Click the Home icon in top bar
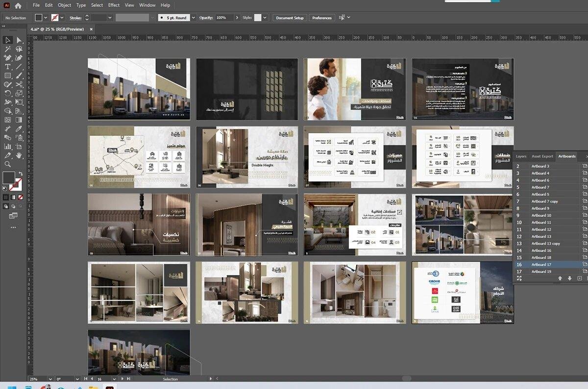 (x=18, y=5)
